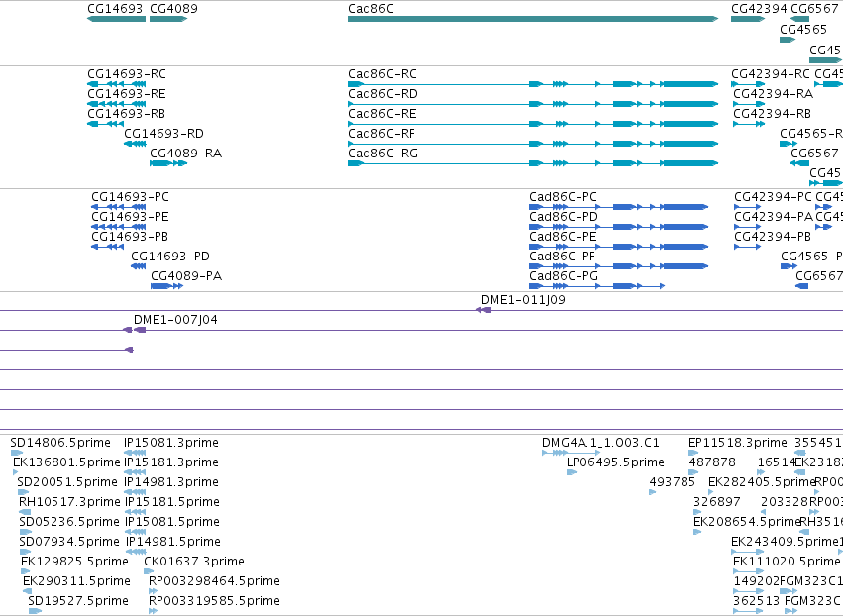Click EST LP06495.5prime
843x616 pixels.
[x=572, y=472]
